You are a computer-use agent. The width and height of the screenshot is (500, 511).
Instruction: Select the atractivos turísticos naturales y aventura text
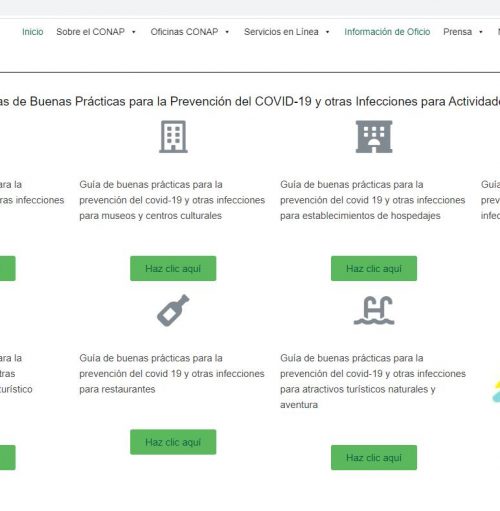tap(373, 381)
